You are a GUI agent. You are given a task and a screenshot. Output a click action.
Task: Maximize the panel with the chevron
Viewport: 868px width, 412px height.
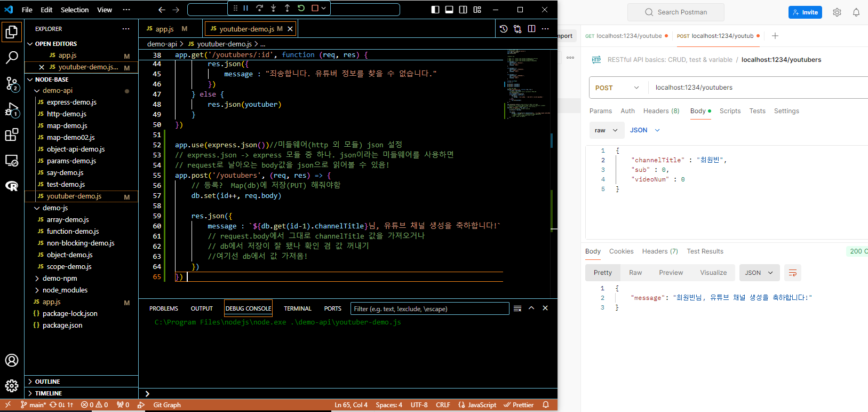pyautogui.click(x=531, y=308)
